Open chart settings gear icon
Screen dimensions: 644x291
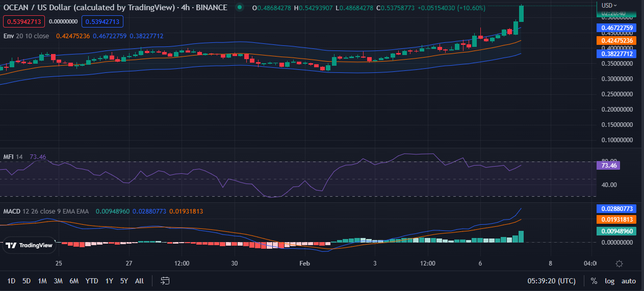click(619, 263)
